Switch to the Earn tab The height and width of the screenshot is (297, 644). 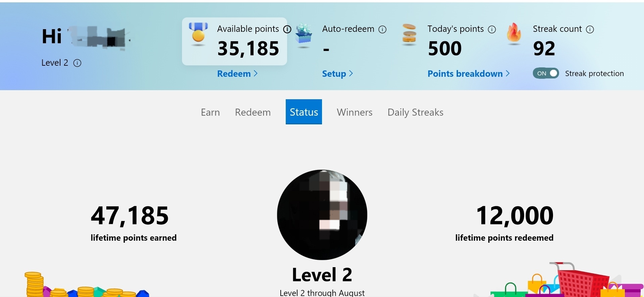click(210, 112)
